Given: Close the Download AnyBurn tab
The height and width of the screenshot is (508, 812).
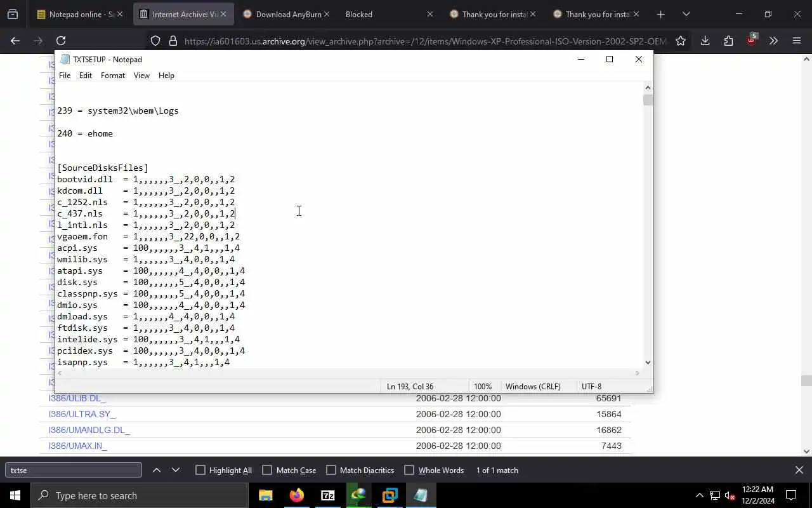Looking at the screenshot, I should click(327, 14).
